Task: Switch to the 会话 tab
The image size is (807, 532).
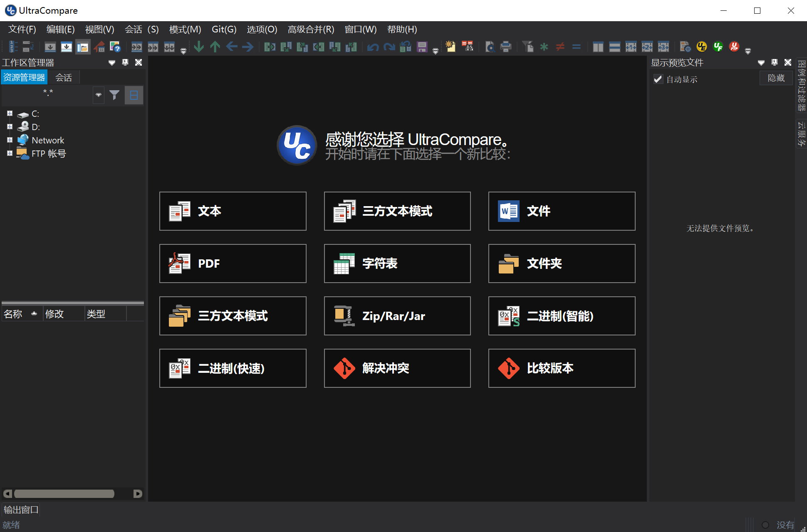Action: point(64,78)
